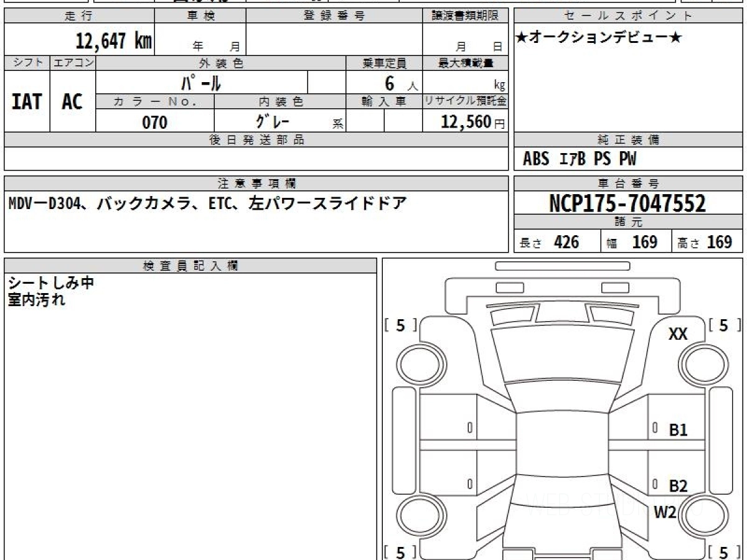Click the 諸元 header

pyautogui.click(x=629, y=222)
